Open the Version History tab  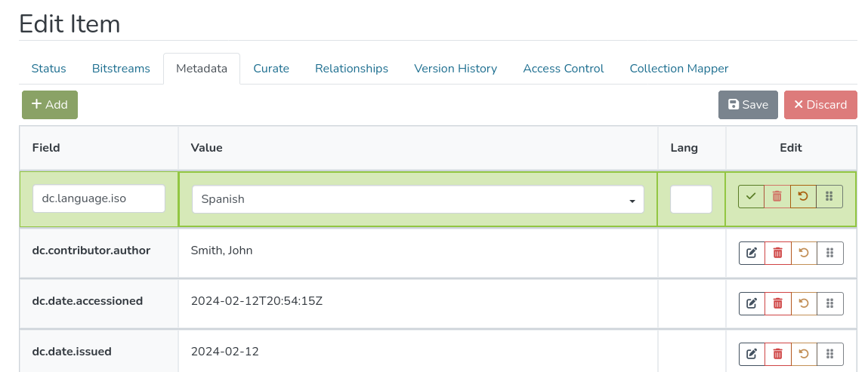[x=456, y=69]
